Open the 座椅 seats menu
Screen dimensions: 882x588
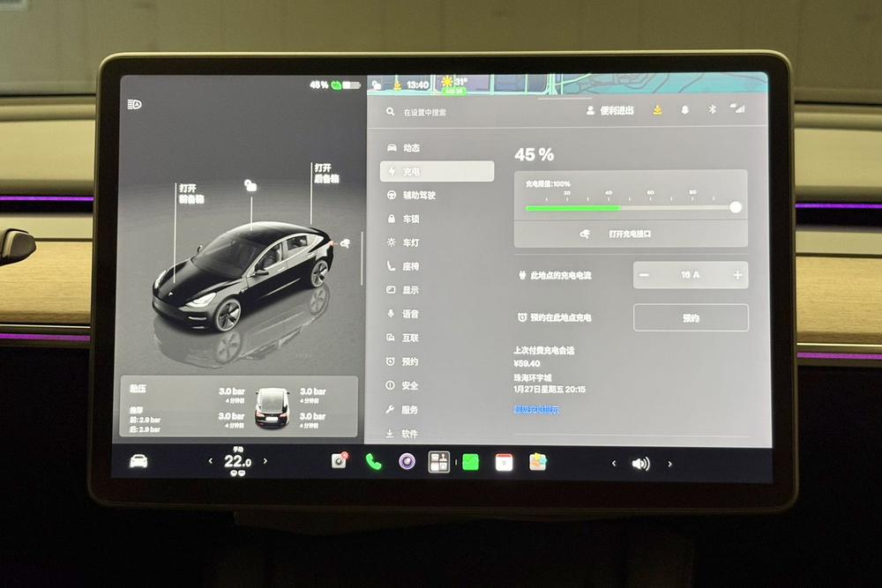(437, 266)
